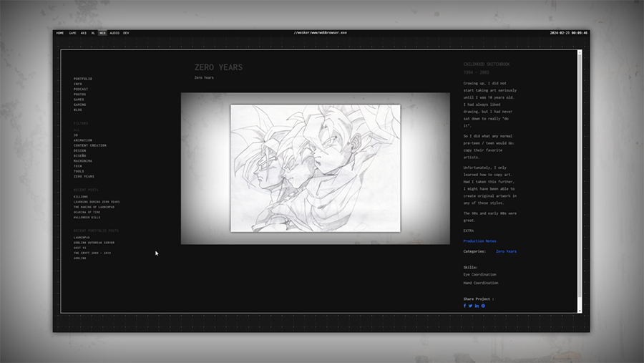Open PHOTOS in sidebar
The height and width of the screenshot is (363, 644).
[79, 95]
